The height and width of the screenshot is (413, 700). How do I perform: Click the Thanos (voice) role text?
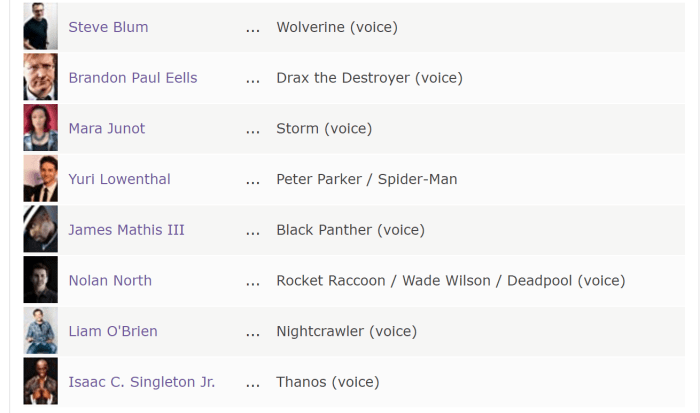click(x=328, y=382)
